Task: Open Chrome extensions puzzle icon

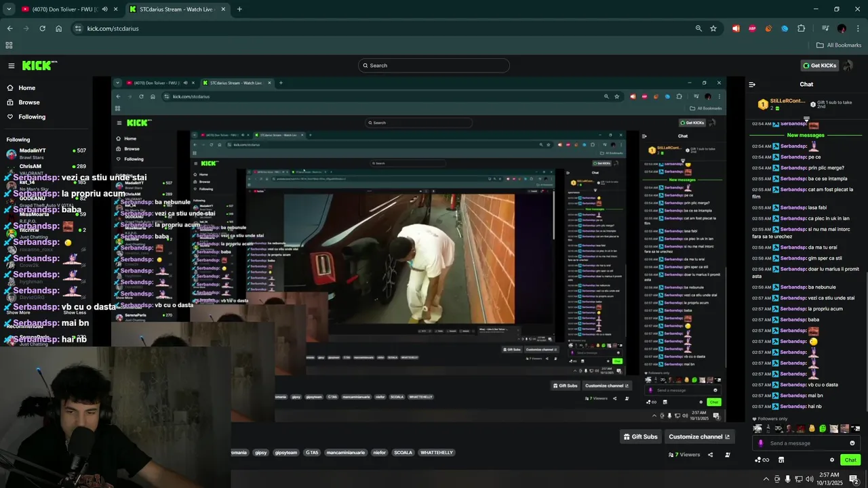Action: click(802, 28)
